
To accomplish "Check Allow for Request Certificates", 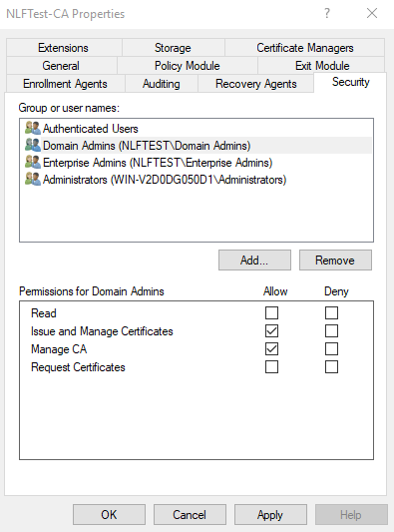I will pos(271,366).
